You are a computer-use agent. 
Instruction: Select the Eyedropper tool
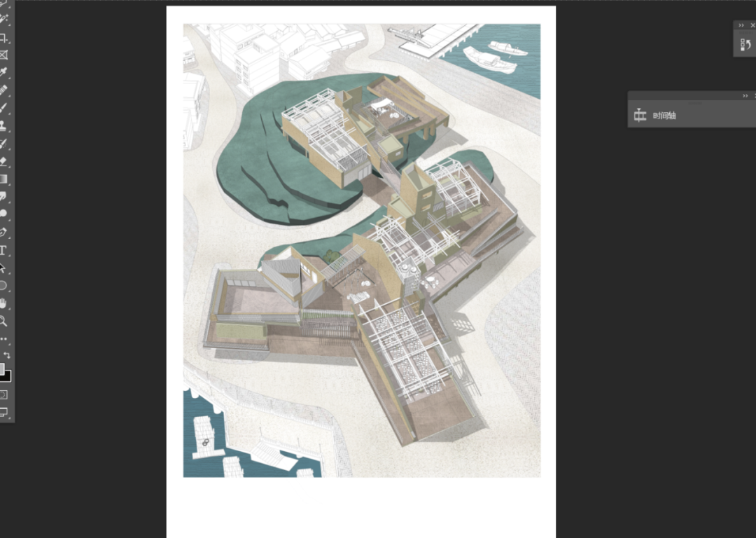3,72
